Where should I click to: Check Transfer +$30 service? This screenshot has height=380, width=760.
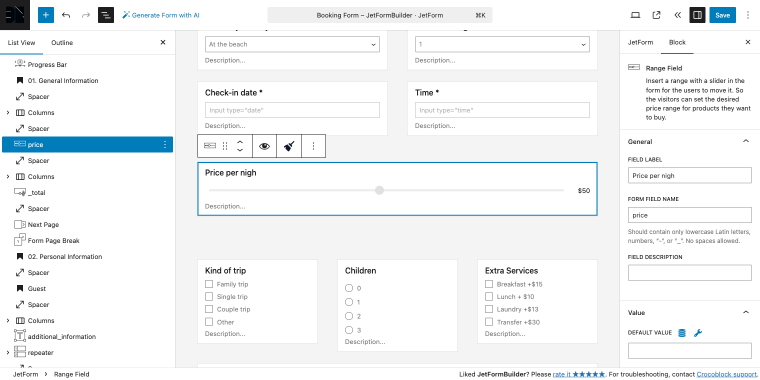[489, 321]
